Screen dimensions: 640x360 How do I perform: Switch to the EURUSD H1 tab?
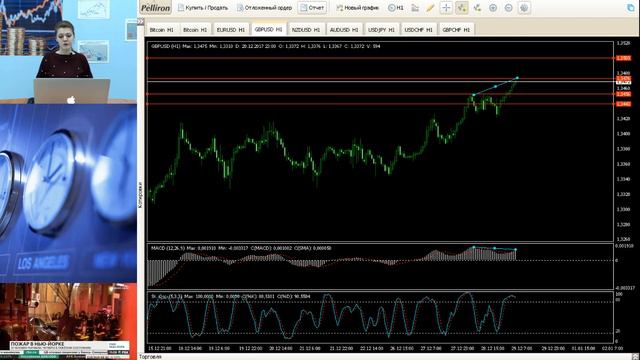pyautogui.click(x=231, y=30)
